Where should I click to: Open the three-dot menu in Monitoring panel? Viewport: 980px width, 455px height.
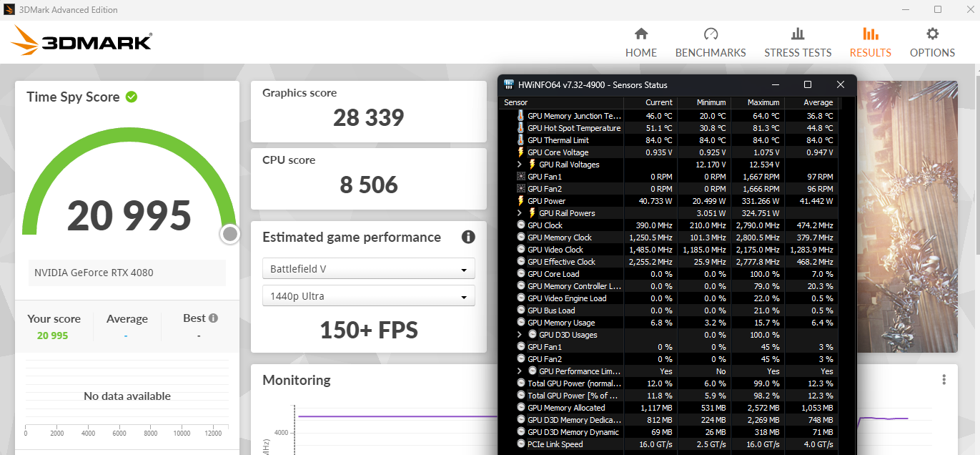944,379
